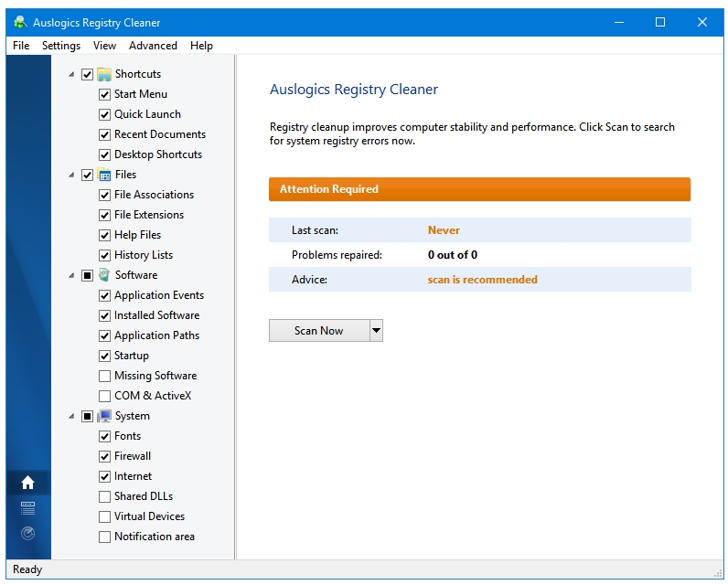Click the Software category icon
This screenshot has height=585, width=728.
104,275
